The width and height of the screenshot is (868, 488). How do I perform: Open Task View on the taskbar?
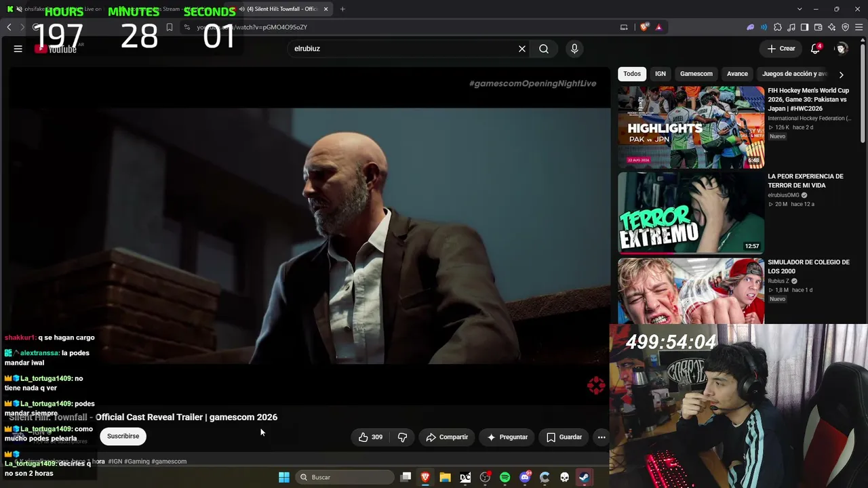tap(406, 477)
